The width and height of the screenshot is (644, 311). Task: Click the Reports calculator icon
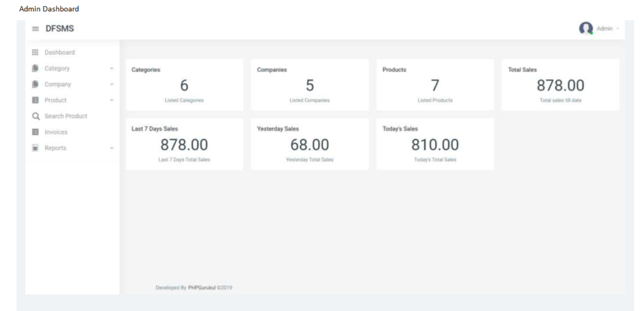35,148
